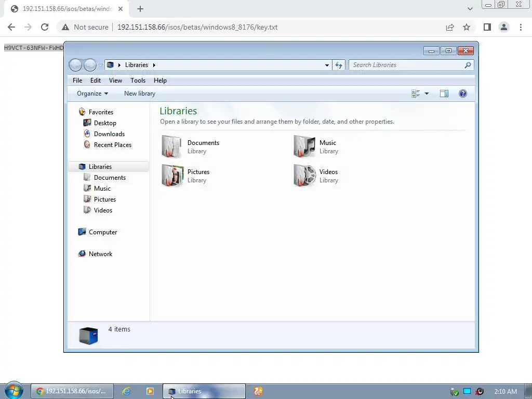This screenshot has width=532, height=399.
Task: Select Libraries node in navigation pane
Action: click(100, 167)
